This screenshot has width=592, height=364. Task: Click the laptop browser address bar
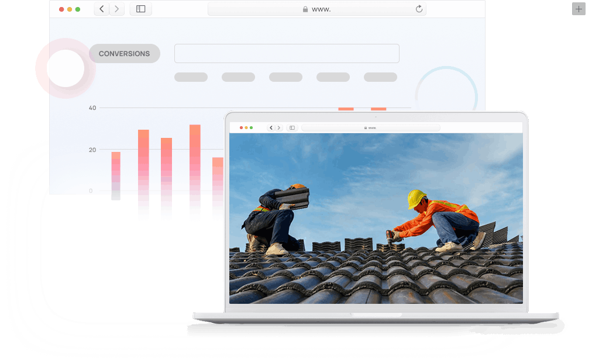click(x=370, y=127)
